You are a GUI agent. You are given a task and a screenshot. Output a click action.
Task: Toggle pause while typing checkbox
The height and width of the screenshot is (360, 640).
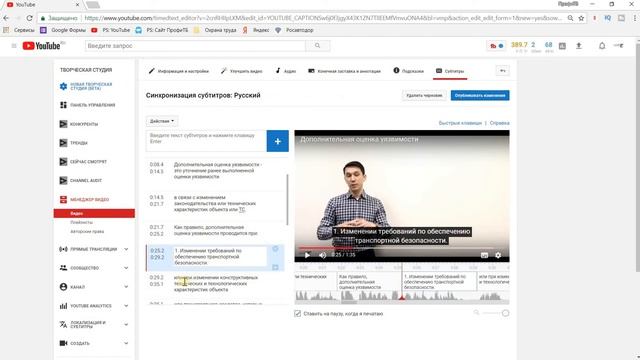pyautogui.click(x=298, y=313)
